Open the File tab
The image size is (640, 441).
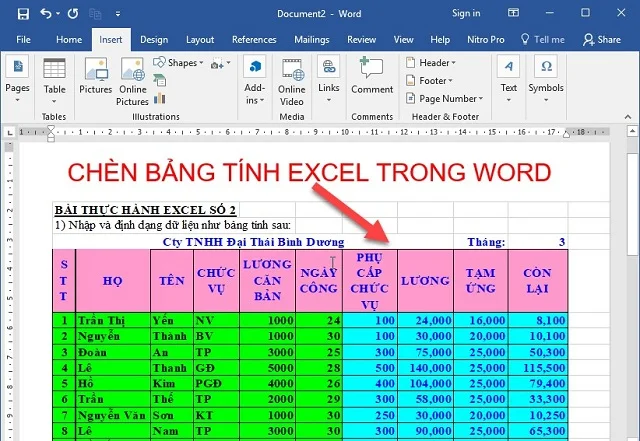[23, 40]
